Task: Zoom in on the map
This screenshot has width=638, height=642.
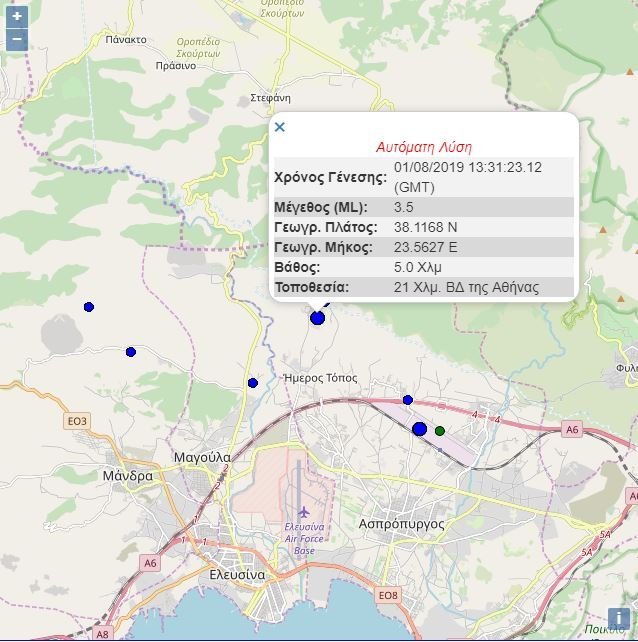Action: pyautogui.click(x=16, y=17)
